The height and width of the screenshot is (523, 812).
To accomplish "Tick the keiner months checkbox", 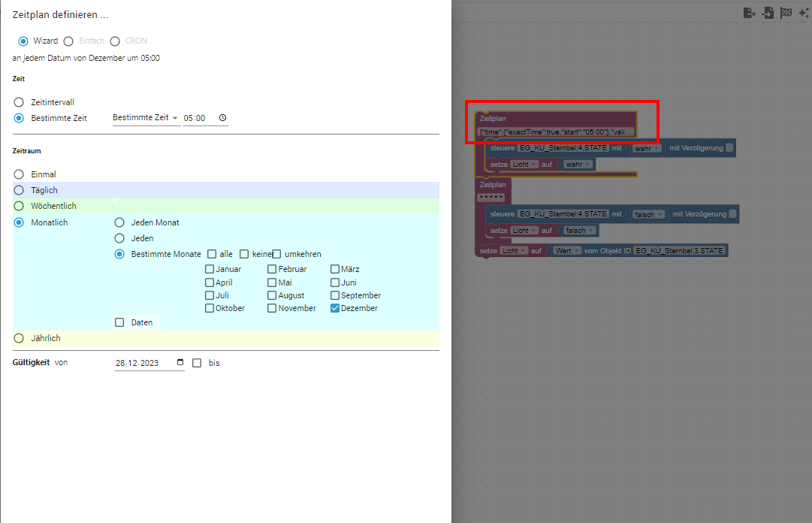I will coord(244,254).
